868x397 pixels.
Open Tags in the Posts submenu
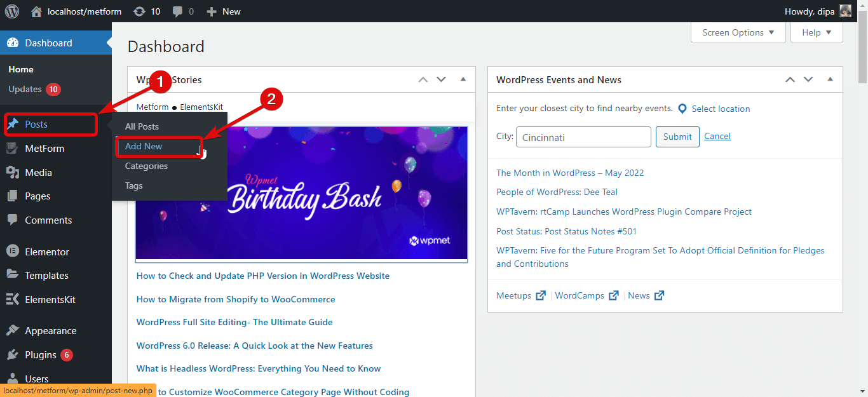(x=134, y=185)
